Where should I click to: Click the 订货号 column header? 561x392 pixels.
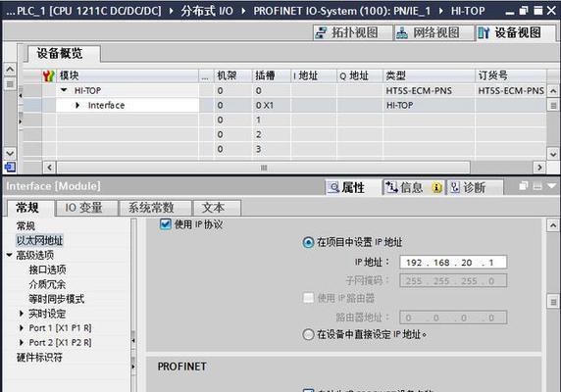click(x=511, y=75)
